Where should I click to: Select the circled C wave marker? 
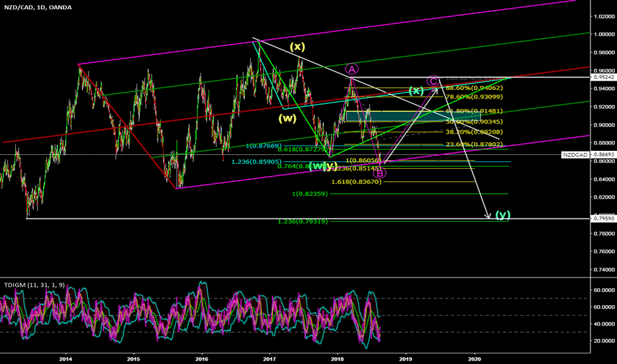[x=433, y=81]
